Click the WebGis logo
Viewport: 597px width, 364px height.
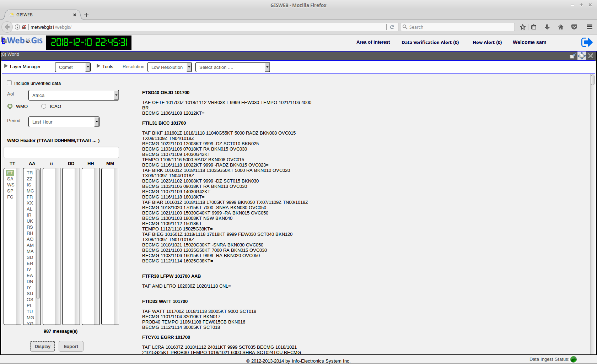coord(22,40)
